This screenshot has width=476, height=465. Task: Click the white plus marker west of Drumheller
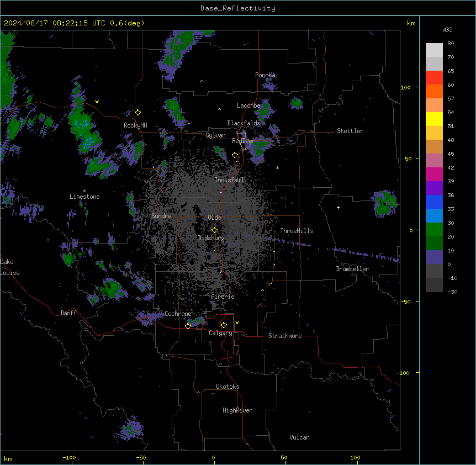(338, 207)
